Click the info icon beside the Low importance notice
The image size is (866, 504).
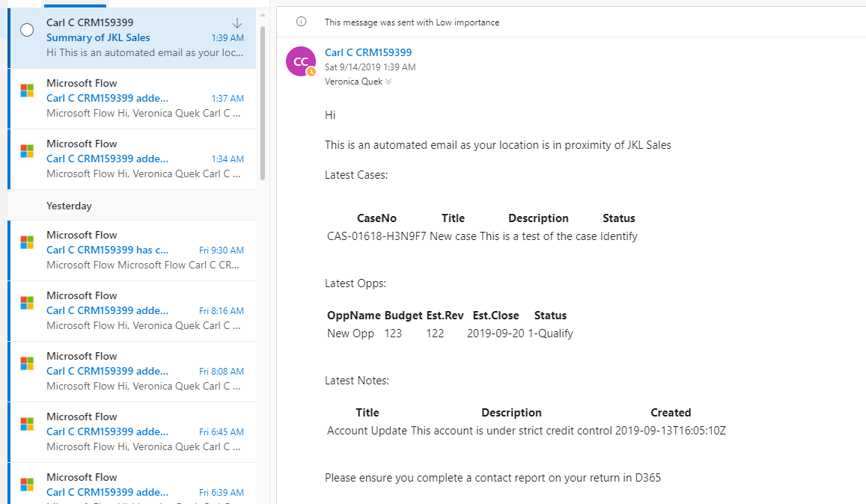(x=301, y=22)
